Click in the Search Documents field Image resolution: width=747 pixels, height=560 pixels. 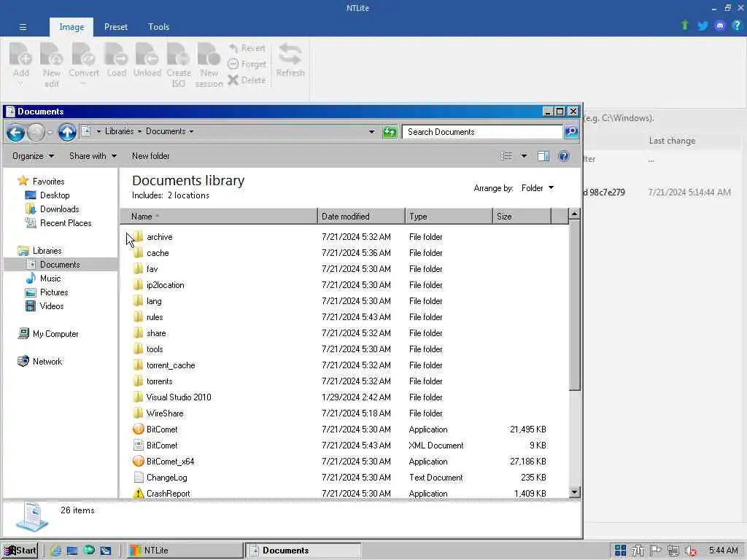coord(482,132)
